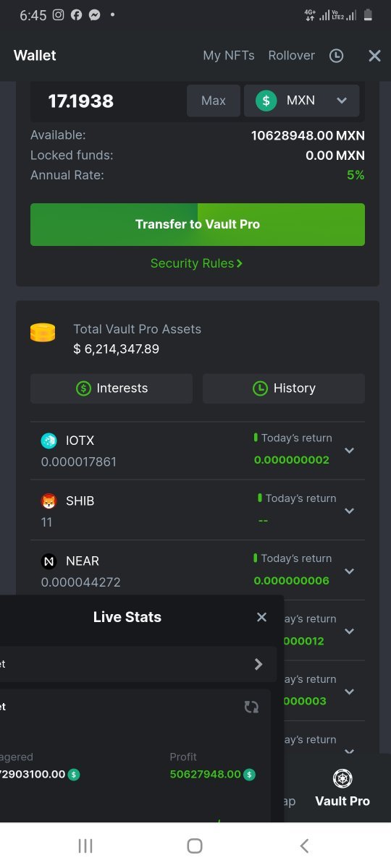Switch to the Rollover tab

tap(291, 56)
